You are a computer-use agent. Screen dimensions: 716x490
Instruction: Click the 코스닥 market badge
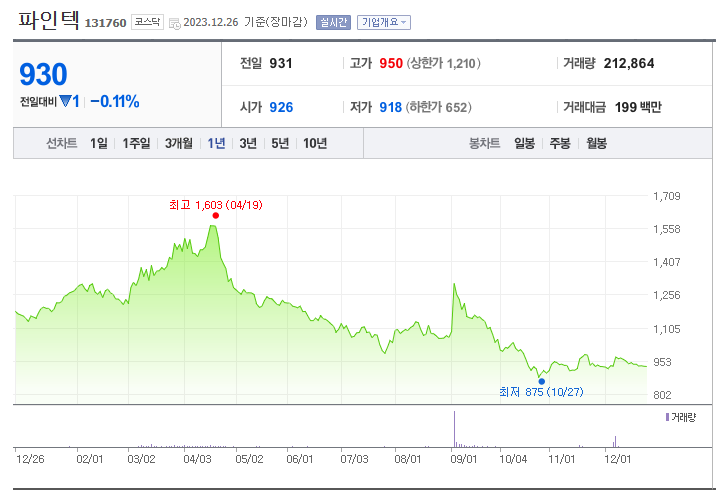[x=147, y=22]
